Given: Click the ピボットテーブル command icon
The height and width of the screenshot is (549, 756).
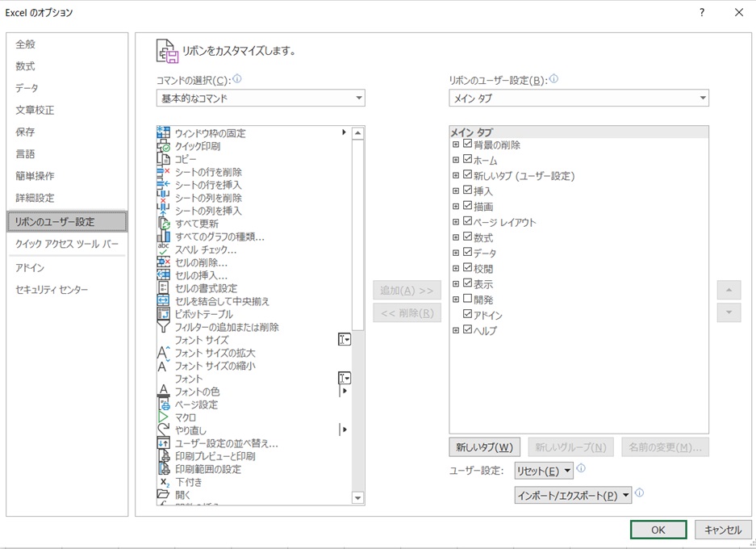Looking at the screenshot, I should (164, 314).
